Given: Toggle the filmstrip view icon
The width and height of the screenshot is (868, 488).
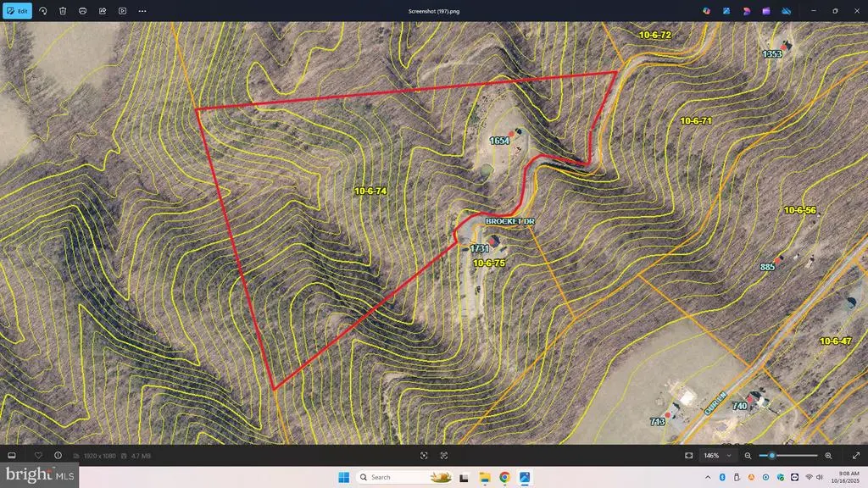Looking at the screenshot, I should (12, 455).
